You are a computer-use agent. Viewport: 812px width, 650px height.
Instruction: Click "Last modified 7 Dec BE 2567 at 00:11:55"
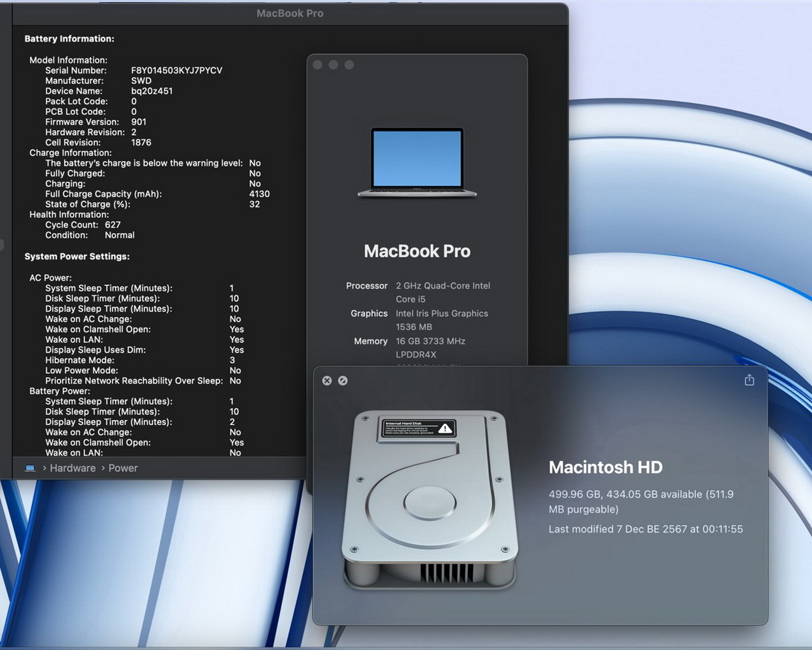(x=646, y=529)
